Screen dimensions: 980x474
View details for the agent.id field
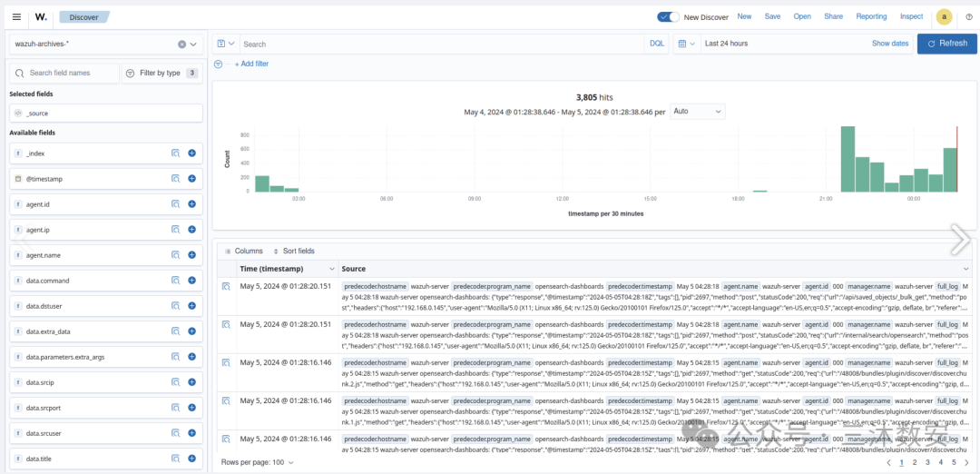(x=176, y=204)
